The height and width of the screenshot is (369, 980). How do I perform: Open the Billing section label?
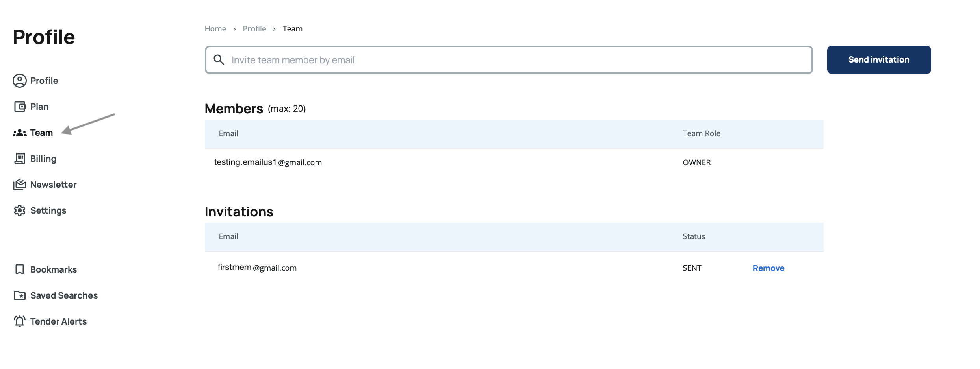pos(43,159)
